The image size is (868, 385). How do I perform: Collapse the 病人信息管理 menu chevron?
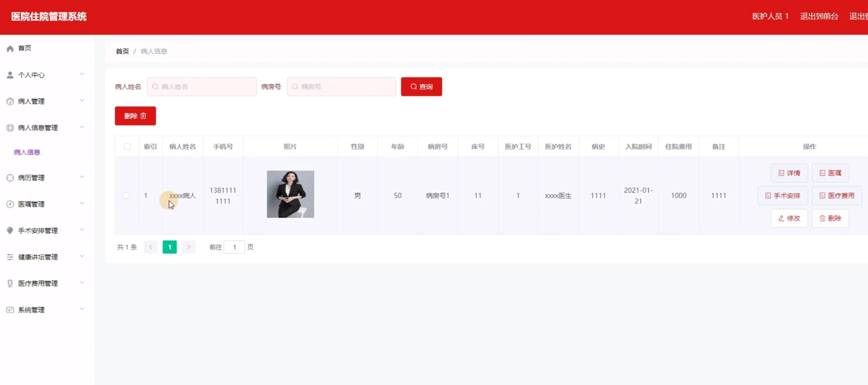[82, 127]
